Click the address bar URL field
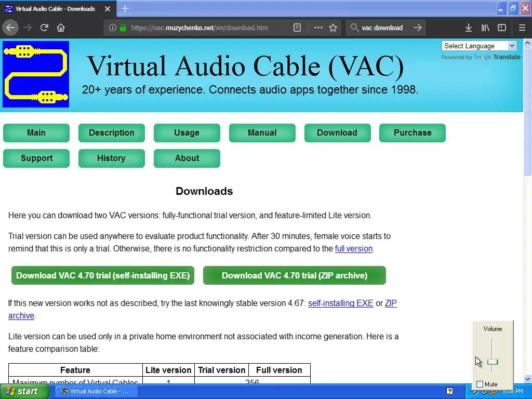 (199, 28)
